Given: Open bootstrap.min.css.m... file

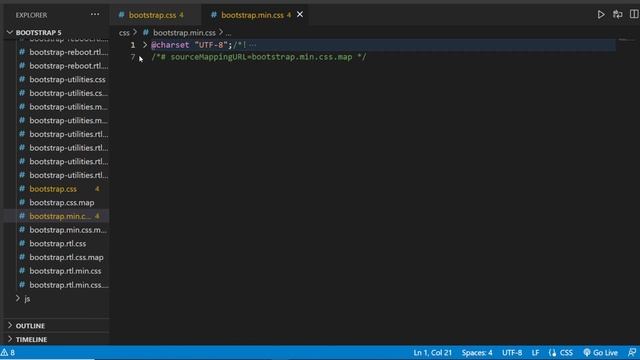Looking at the screenshot, I should tap(68, 230).
